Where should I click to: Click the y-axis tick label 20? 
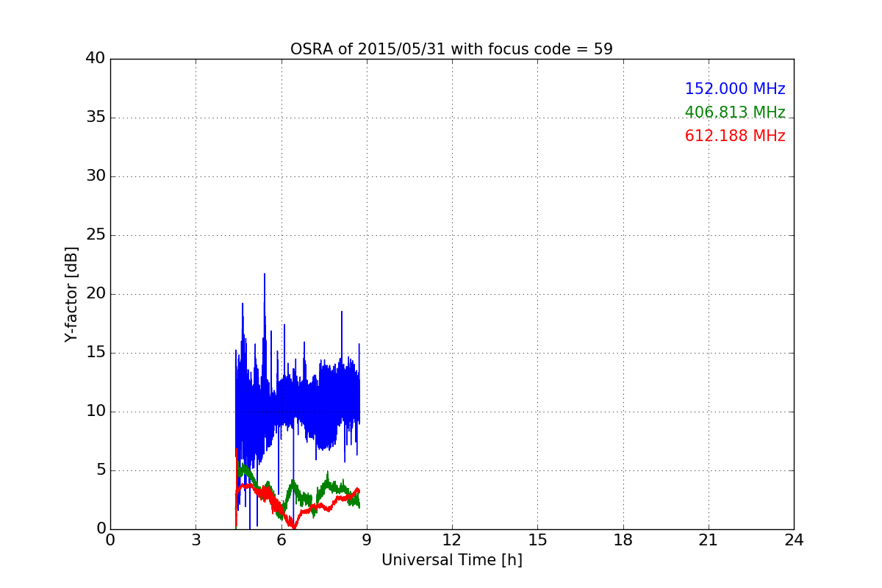point(96,294)
